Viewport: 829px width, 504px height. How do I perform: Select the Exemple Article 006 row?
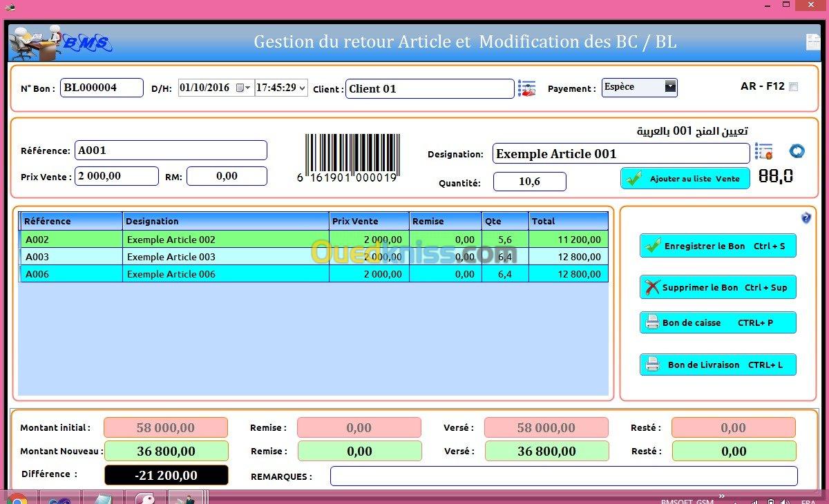coord(171,274)
